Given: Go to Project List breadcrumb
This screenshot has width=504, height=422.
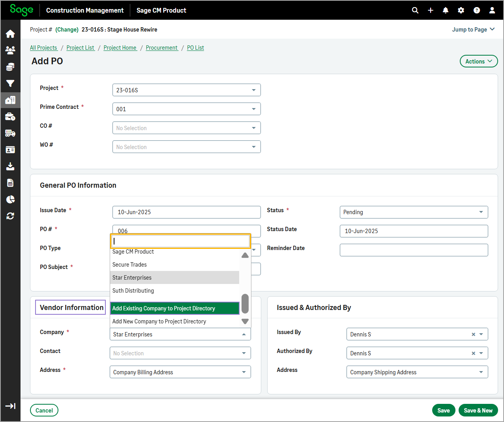Looking at the screenshot, I should [81, 48].
